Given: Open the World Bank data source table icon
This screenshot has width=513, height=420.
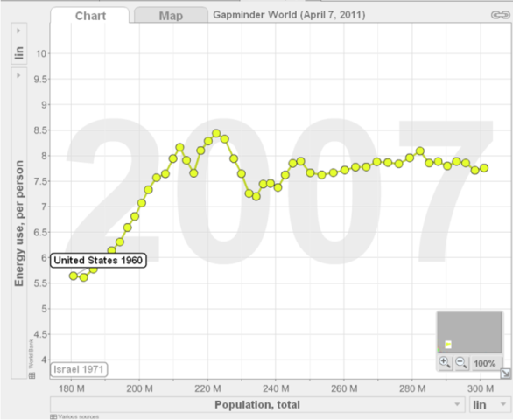Looking at the screenshot, I should coord(32,375).
